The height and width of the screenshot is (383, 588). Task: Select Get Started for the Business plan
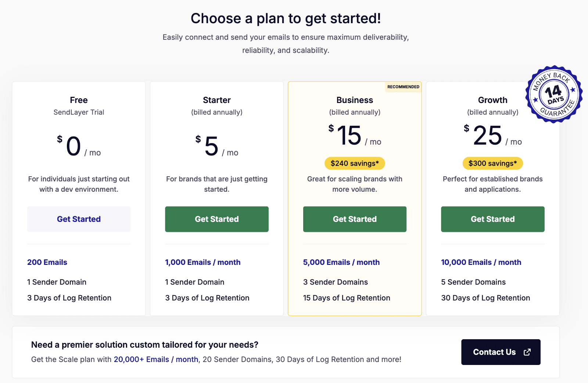(x=355, y=219)
